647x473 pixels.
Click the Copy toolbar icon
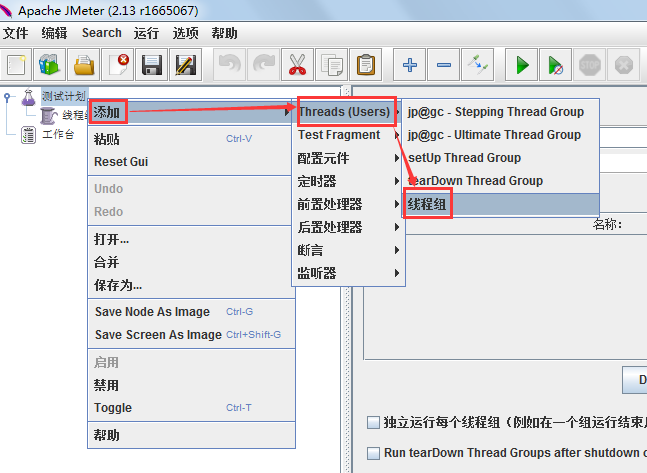point(332,65)
